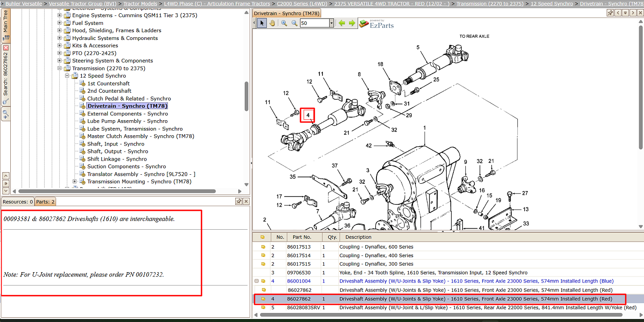
Task: Open zoom level dropdown showing 50
Action: [331, 23]
